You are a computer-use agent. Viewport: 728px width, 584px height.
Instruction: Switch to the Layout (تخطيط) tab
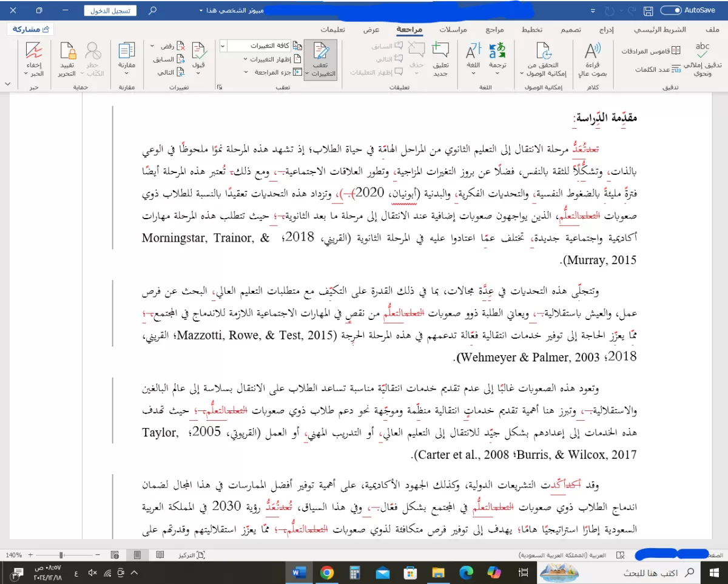[531, 30]
